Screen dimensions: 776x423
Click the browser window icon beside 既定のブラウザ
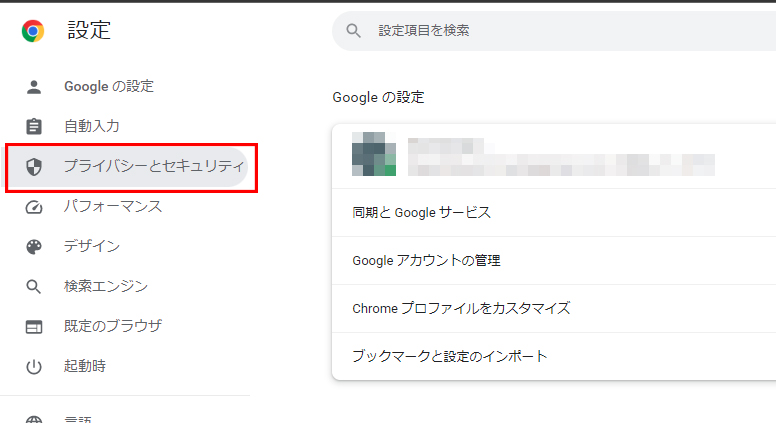point(34,327)
